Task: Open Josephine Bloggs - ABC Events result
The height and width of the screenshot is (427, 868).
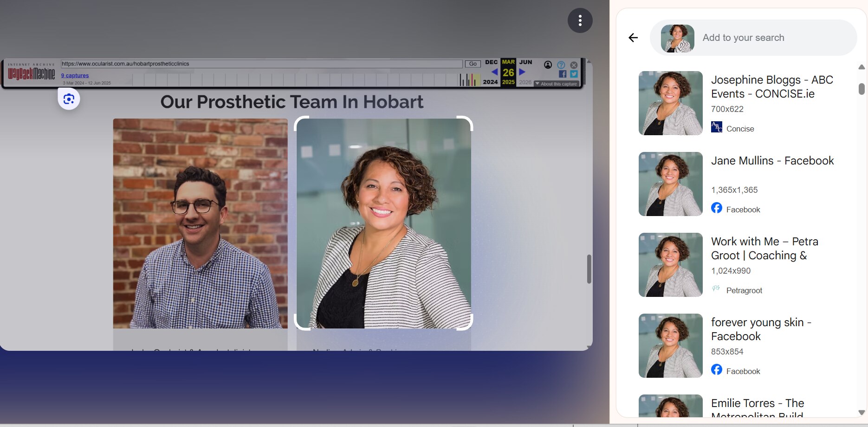Action: coord(771,87)
